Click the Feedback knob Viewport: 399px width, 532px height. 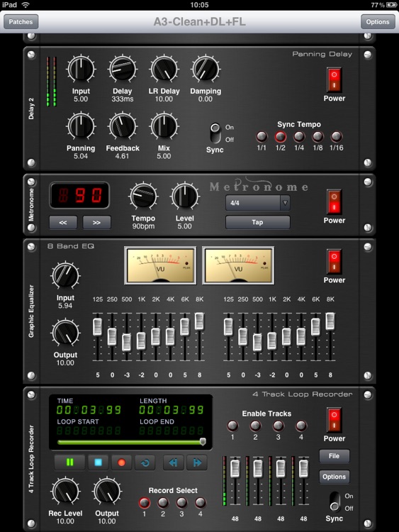[x=123, y=126]
